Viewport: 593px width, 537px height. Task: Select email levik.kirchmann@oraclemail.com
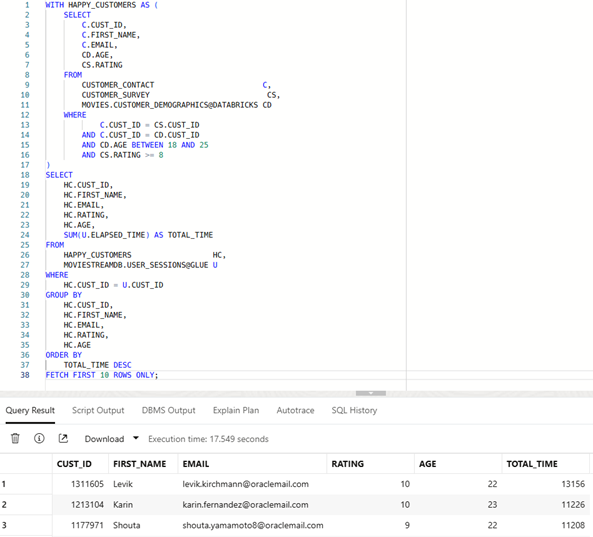(245, 484)
